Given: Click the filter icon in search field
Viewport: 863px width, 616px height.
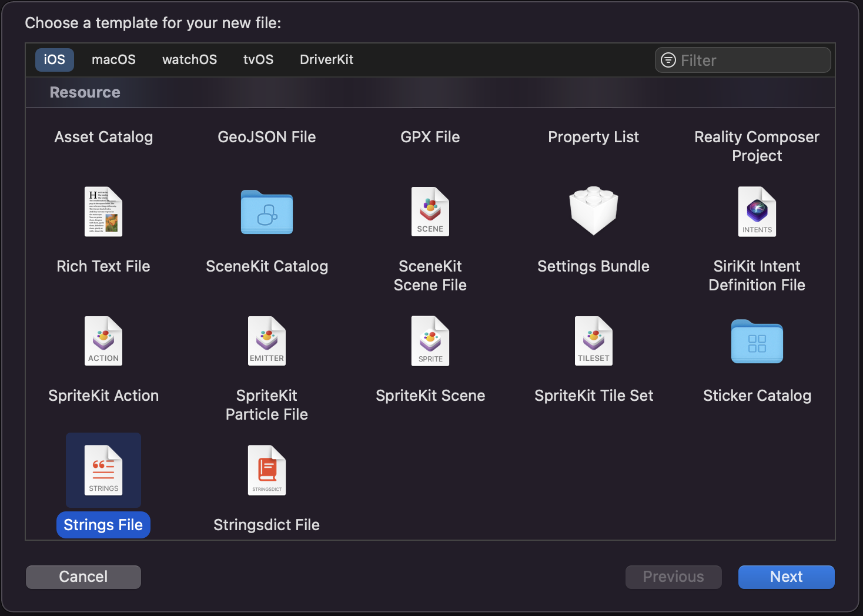Looking at the screenshot, I should click(668, 60).
